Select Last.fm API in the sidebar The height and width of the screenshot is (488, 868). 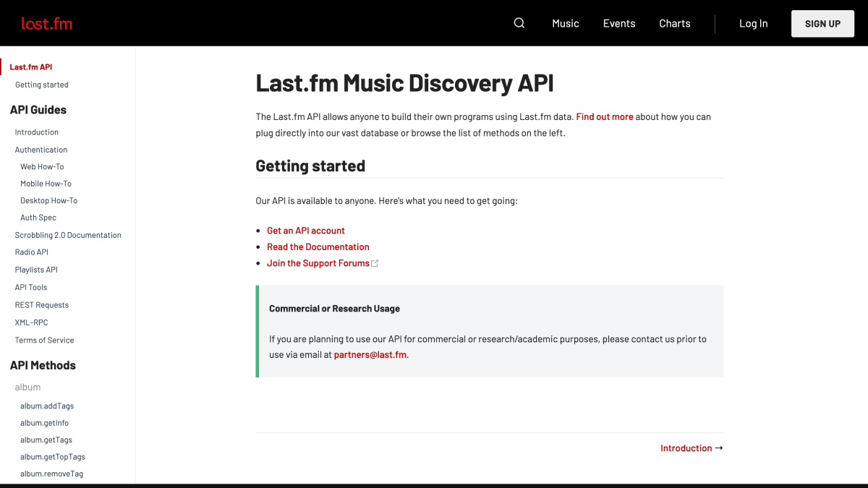click(x=31, y=67)
